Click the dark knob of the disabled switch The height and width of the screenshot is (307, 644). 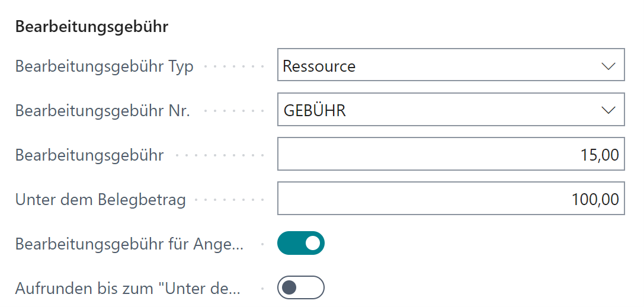point(290,288)
